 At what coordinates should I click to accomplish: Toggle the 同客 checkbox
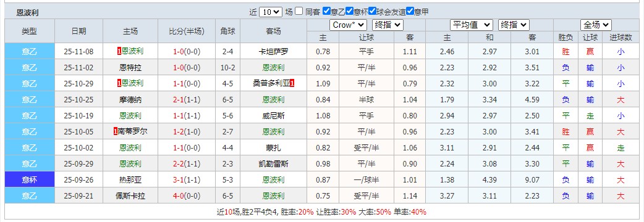(x=299, y=12)
